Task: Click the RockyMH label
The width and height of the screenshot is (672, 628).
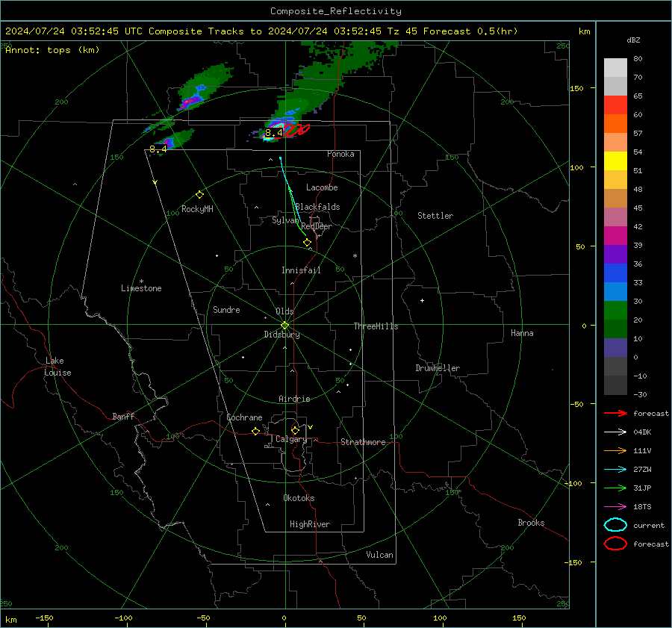Action: 197,209
